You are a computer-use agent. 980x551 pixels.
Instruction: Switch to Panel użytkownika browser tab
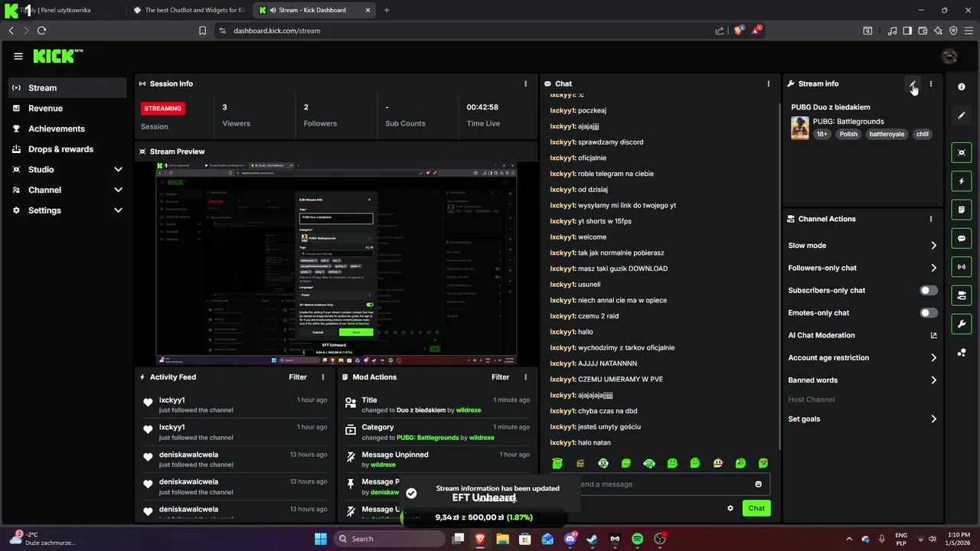(x=63, y=10)
